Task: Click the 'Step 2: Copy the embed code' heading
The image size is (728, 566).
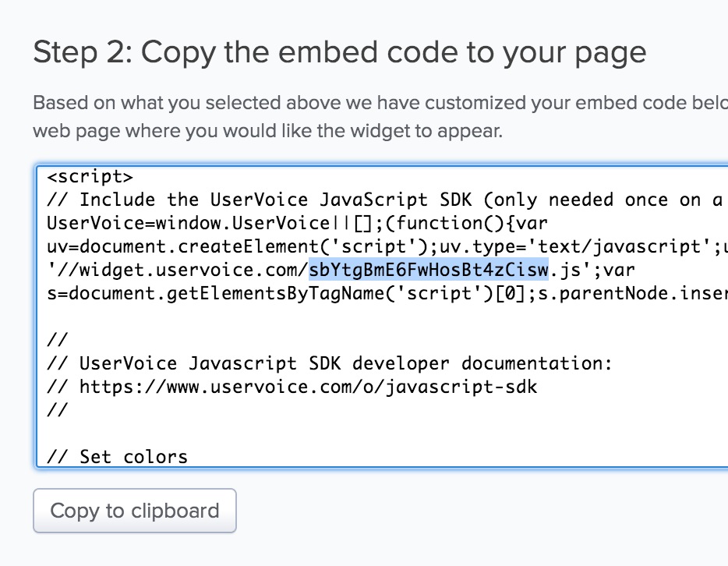Action: tap(340, 52)
